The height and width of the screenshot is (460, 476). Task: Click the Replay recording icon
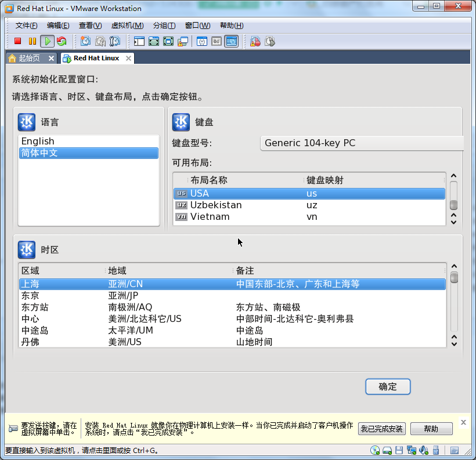[x=270, y=41]
